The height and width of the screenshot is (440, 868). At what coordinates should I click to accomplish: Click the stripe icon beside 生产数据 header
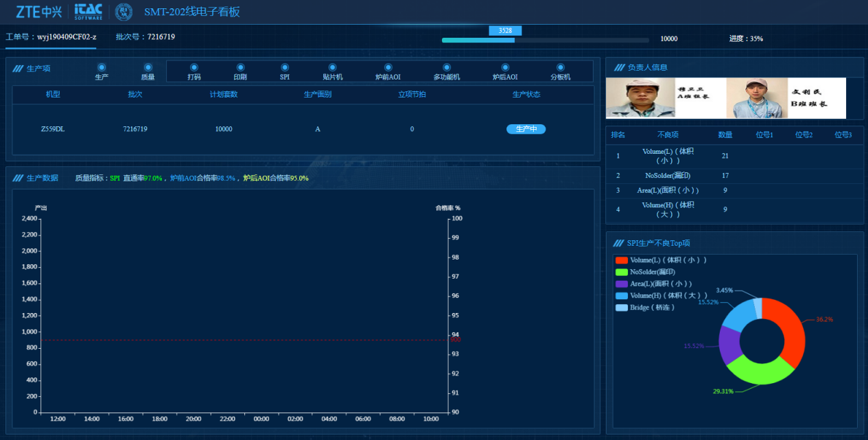tap(18, 178)
